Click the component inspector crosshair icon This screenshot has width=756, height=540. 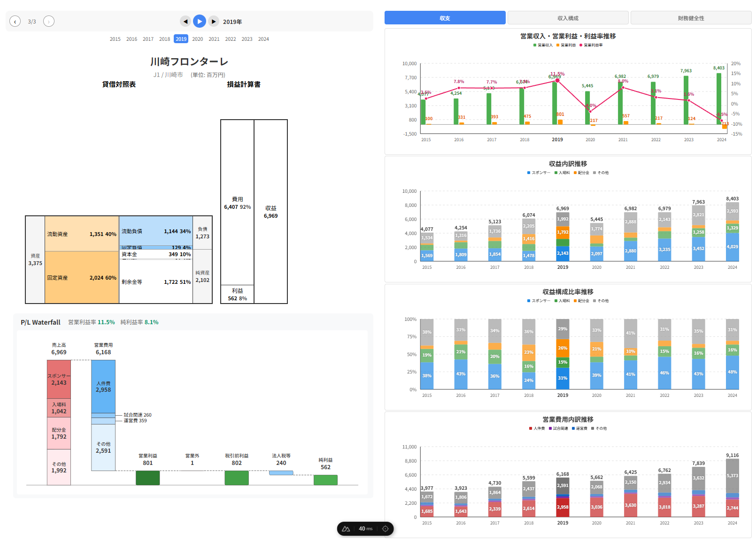[x=386, y=529]
